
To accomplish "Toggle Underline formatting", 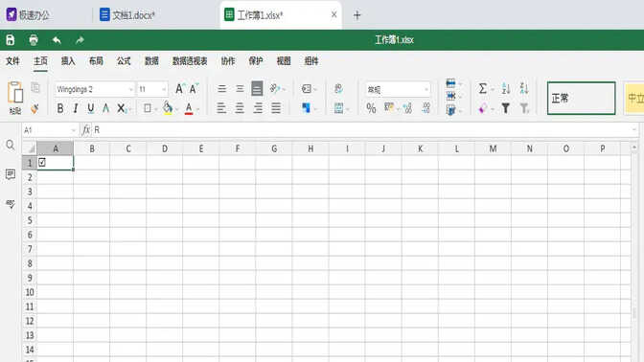I will pyautogui.click(x=91, y=108).
